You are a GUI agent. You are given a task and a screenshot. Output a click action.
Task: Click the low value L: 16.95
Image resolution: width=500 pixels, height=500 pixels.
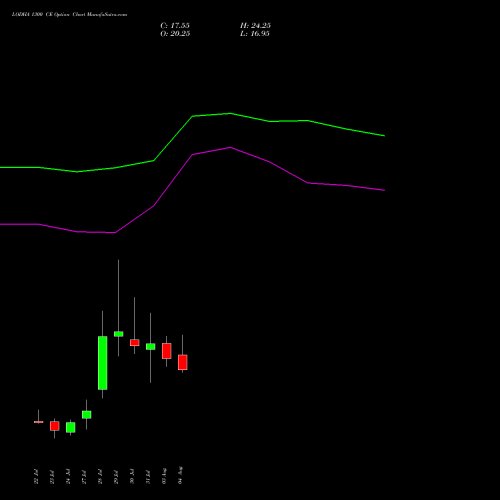[x=255, y=34]
